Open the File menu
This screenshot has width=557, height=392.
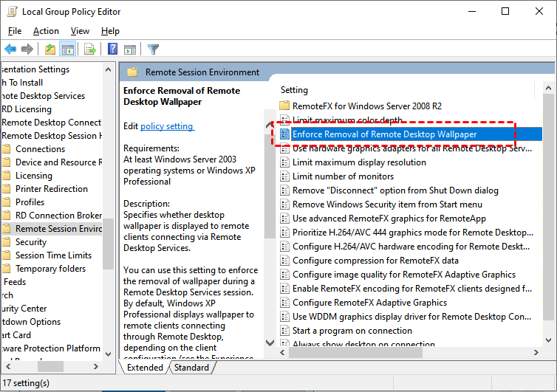coord(15,31)
